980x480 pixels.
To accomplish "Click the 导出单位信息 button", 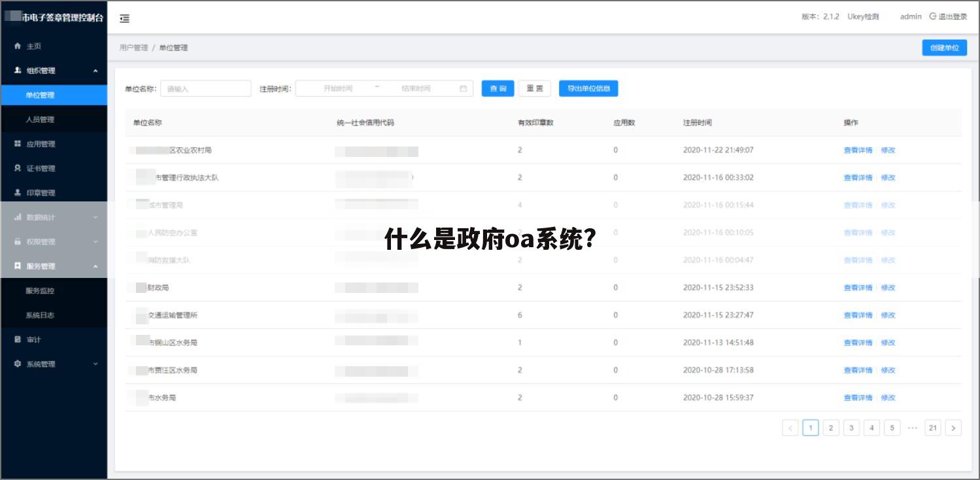I will pos(588,88).
